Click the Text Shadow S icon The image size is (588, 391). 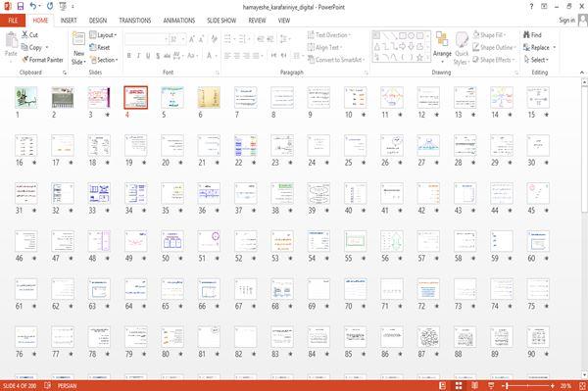tap(158, 56)
